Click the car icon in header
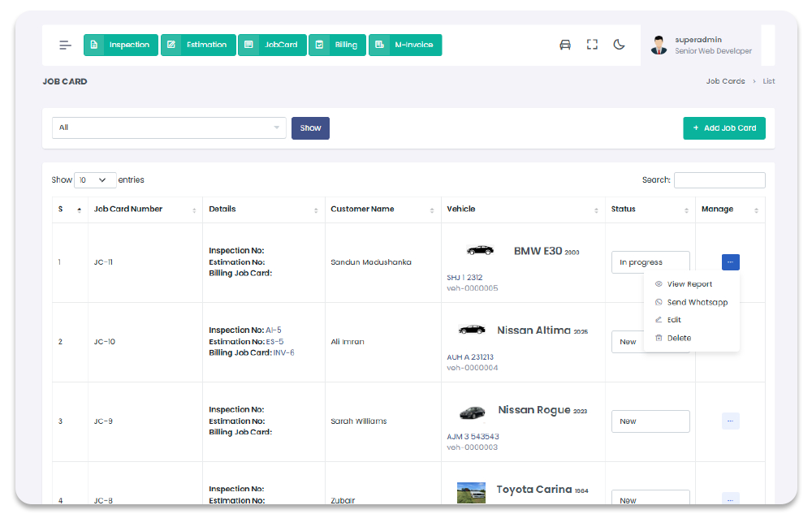Image resolution: width=812 pixels, height=514 pixels. tap(565, 45)
